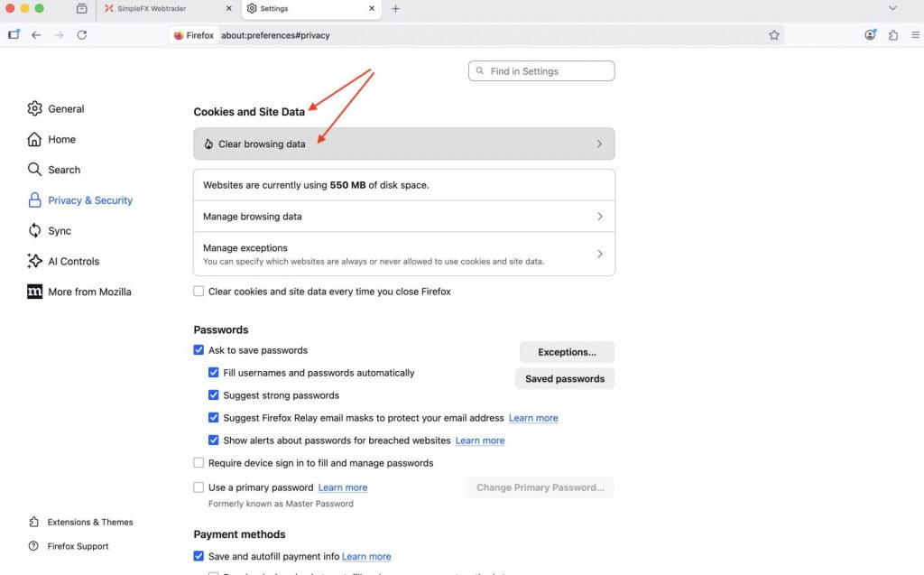This screenshot has width=924, height=575.
Task: Enable clear cookies on Firefox close
Action: click(x=199, y=292)
